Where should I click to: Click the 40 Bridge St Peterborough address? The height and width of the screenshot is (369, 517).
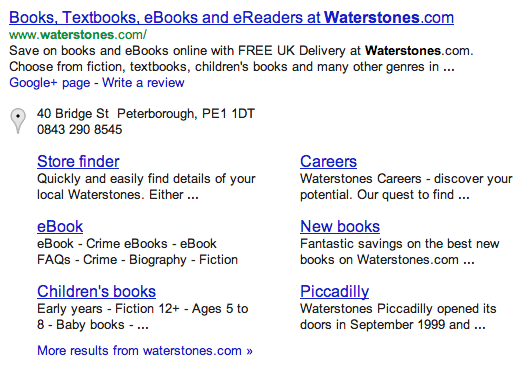click(146, 114)
